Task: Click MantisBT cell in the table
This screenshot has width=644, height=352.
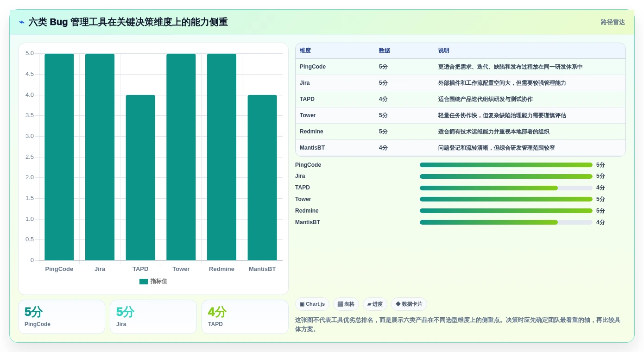Action: (312, 148)
